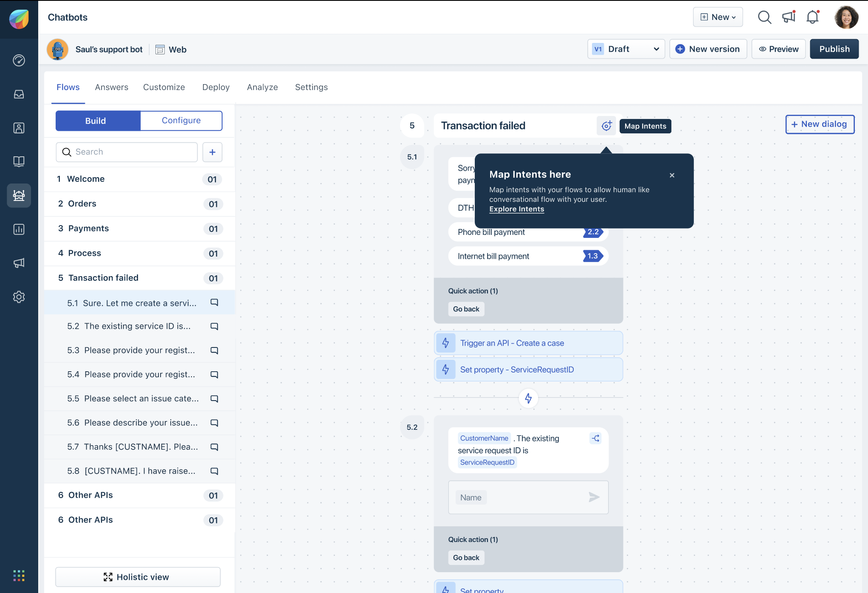This screenshot has height=593, width=868.
Task: Open the settings gear in left sidebar
Action: [19, 297]
